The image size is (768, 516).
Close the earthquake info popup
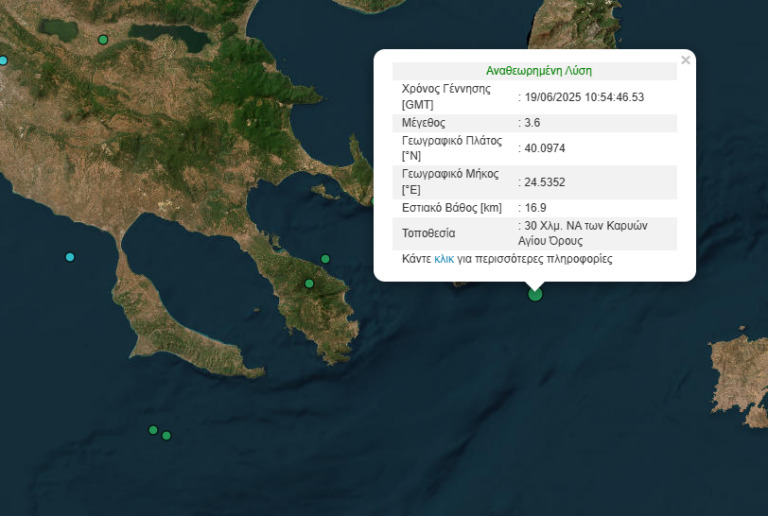[685, 60]
